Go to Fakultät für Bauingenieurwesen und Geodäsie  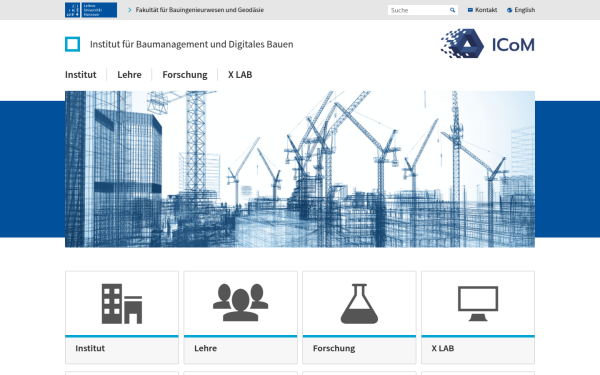click(x=200, y=10)
